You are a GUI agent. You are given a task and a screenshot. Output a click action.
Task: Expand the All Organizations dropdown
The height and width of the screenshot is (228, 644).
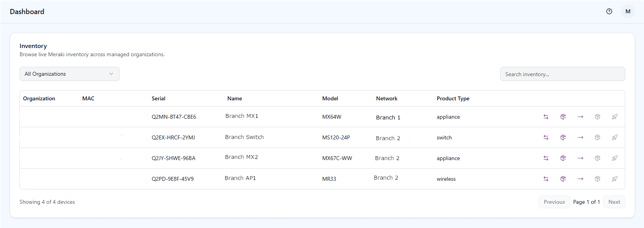[70, 74]
